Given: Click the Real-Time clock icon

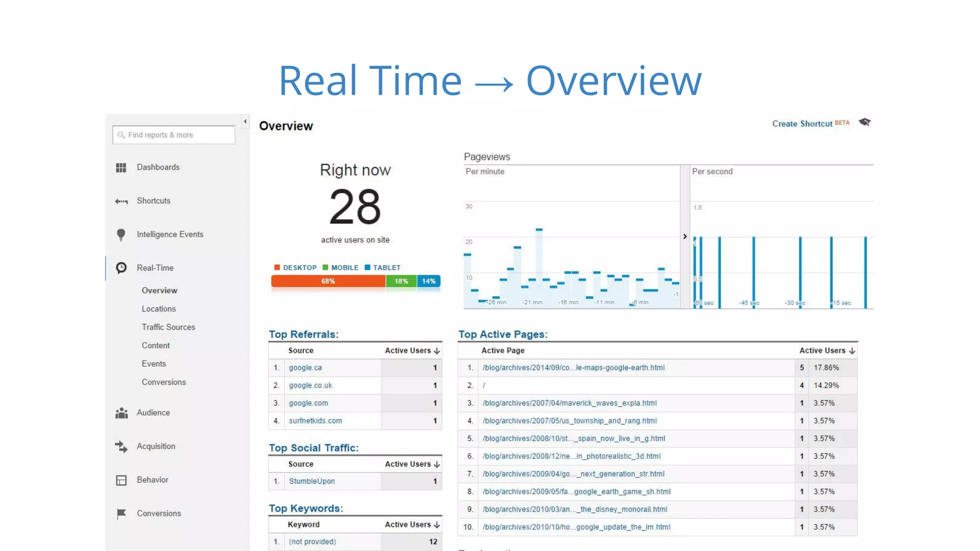Looking at the screenshot, I should [122, 268].
